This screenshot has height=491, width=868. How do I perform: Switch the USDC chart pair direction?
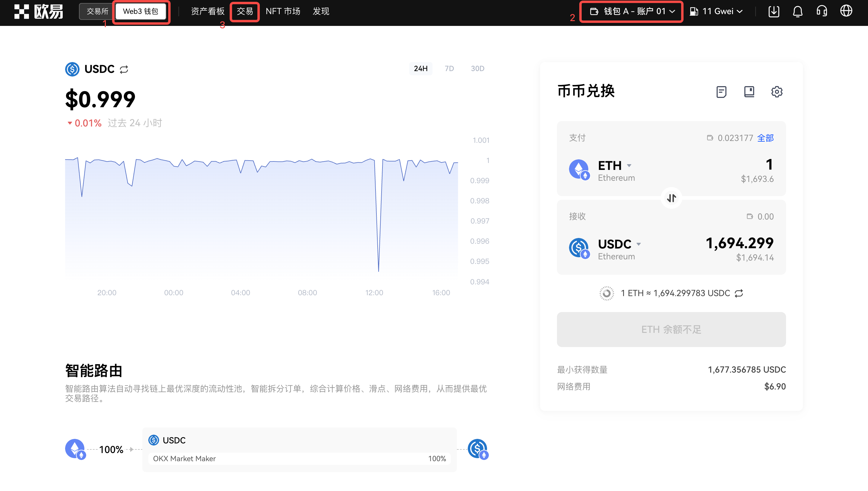(x=124, y=70)
